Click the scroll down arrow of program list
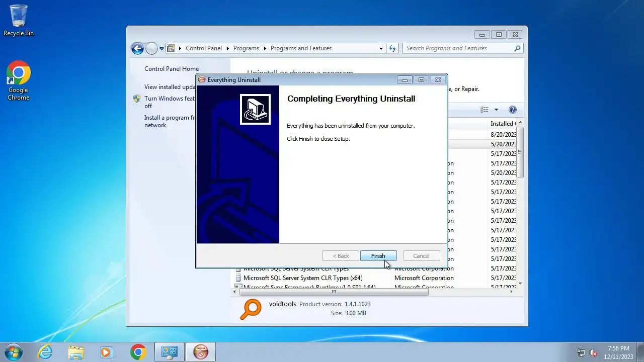This screenshot has width=644, height=362. [x=520, y=284]
